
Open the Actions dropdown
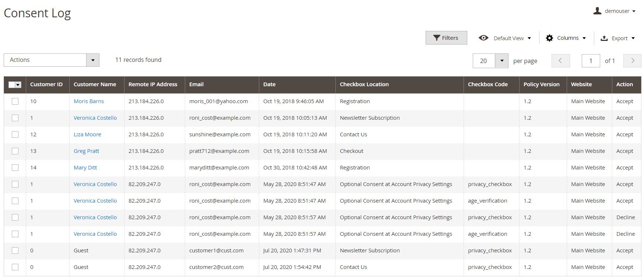52,60
